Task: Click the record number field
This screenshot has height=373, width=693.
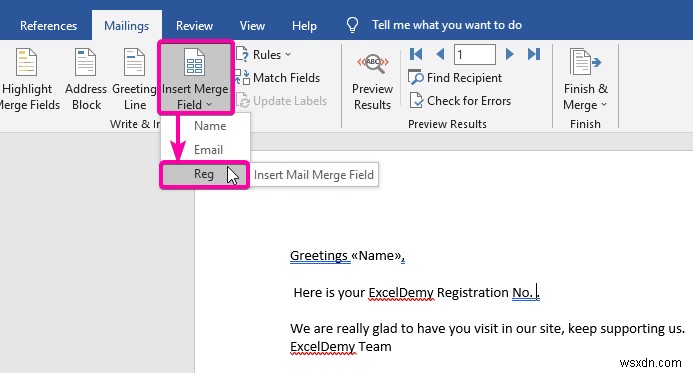Action: pos(475,54)
